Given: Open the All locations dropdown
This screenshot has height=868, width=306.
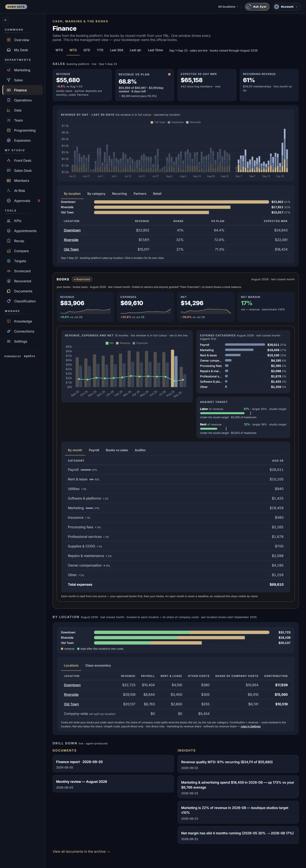Looking at the screenshot, I should click(x=228, y=7).
